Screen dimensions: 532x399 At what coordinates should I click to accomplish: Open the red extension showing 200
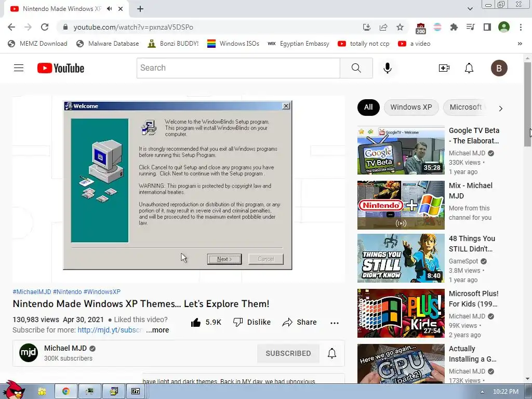[x=420, y=28]
